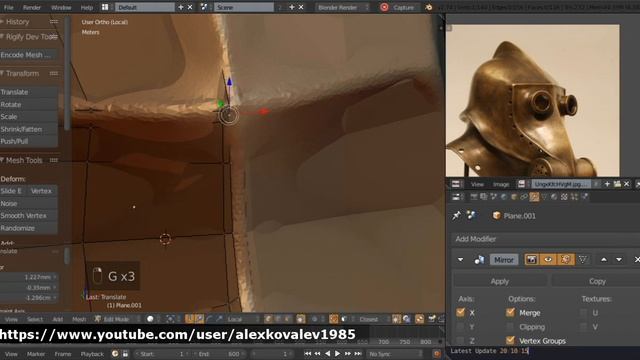Jump to the first frame
Viewport: 640px width, 360px height.
[x=308, y=354]
